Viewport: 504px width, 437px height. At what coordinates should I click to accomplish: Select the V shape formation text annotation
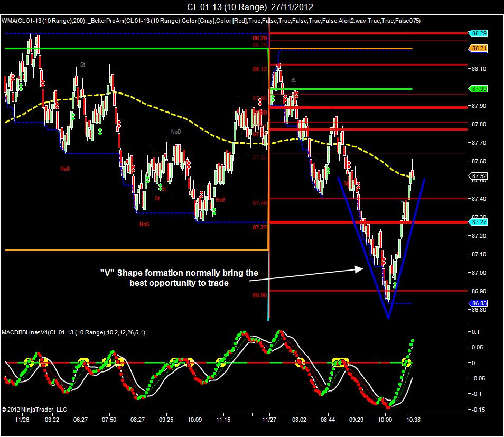tap(179, 278)
